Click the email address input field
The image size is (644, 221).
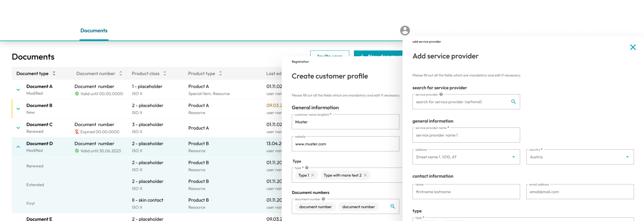click(580, 192)
